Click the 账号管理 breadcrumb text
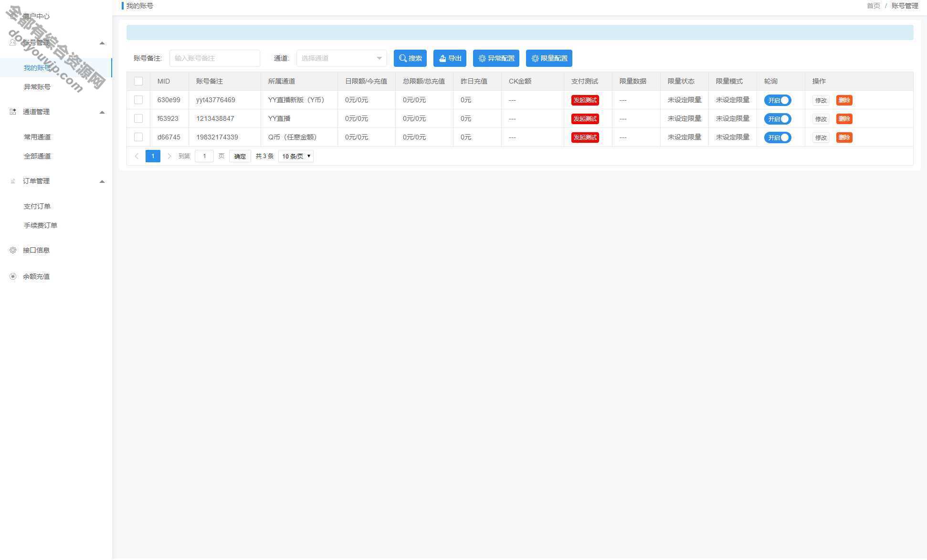Image resolution: width=927 pixels, height=560 pixels. point(905,6)
